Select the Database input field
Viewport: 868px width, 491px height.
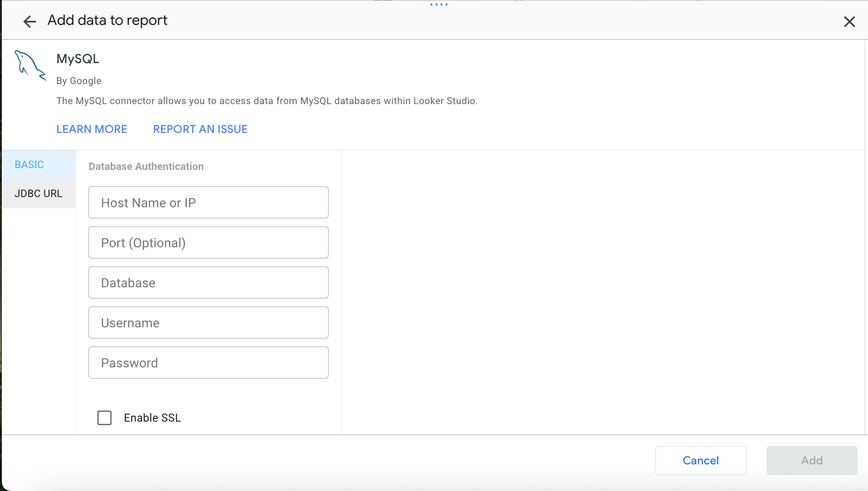208,282
